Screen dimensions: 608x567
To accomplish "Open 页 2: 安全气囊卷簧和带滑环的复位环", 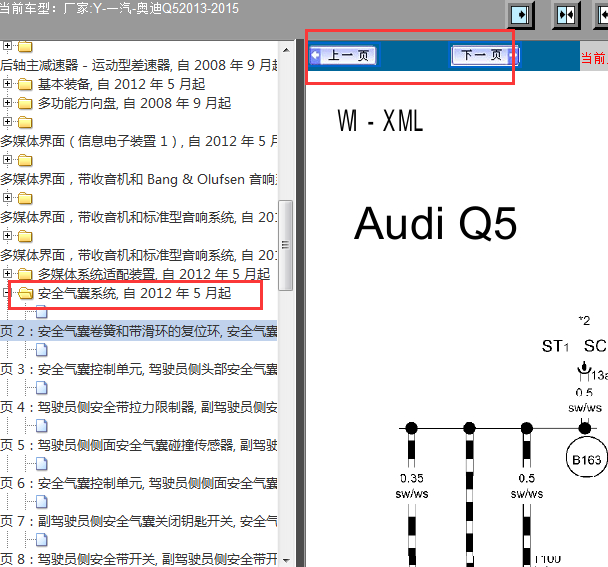I will tap(138, 331).
